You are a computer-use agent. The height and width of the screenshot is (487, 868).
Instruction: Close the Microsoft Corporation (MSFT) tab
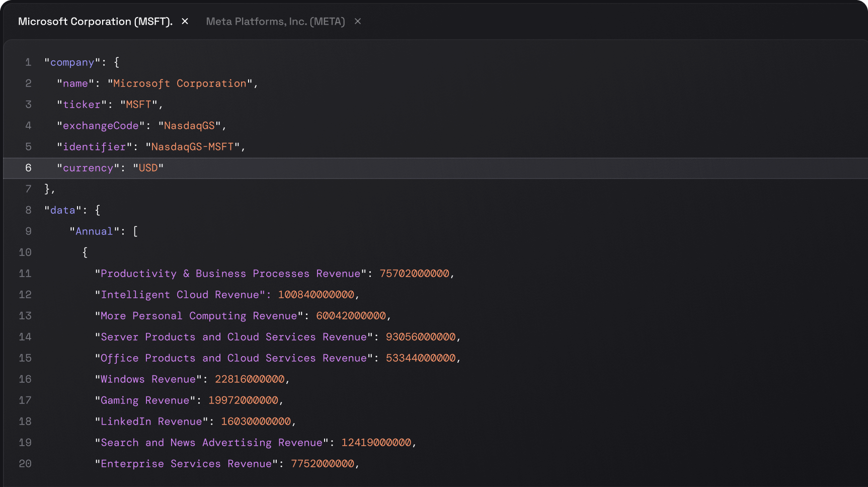click(x=185, y=22)
